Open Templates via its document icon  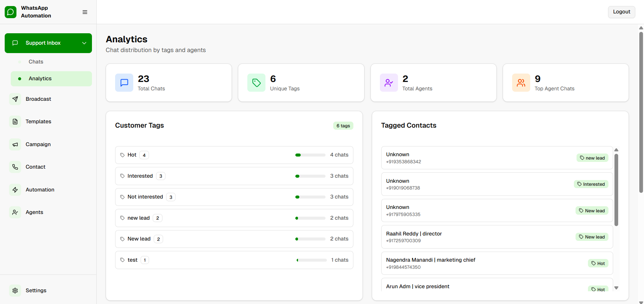[x=15, y=122]
